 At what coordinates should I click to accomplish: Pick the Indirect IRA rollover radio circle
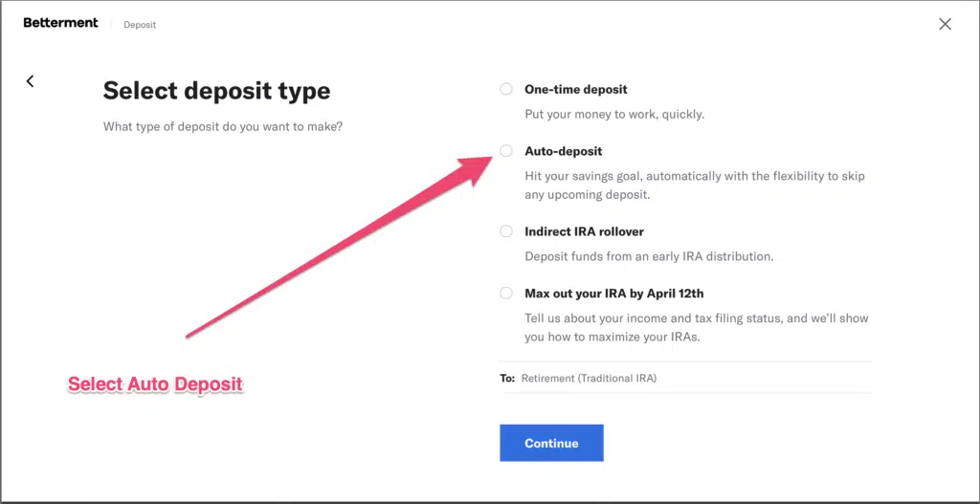tap(506, 231)
